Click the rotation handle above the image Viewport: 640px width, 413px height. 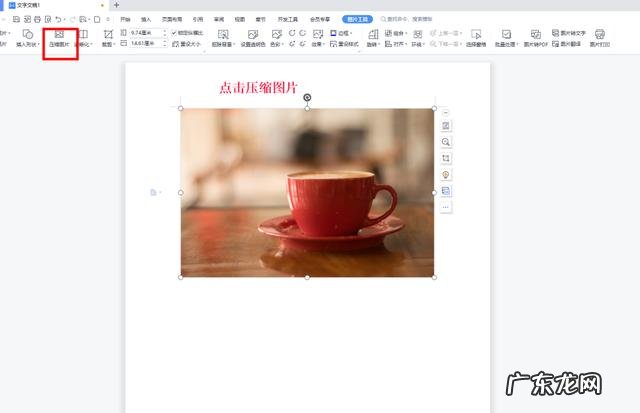307,97
